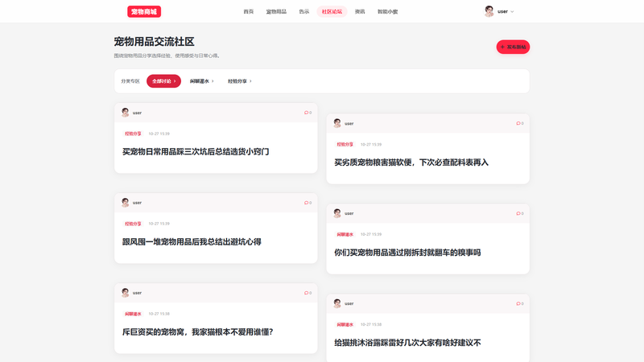Screen dimensions: 644x362
Task: Open the post 你们买宠物用品遇过刚拆封就翻车的糗事吗
Action: tap(407, 253)
